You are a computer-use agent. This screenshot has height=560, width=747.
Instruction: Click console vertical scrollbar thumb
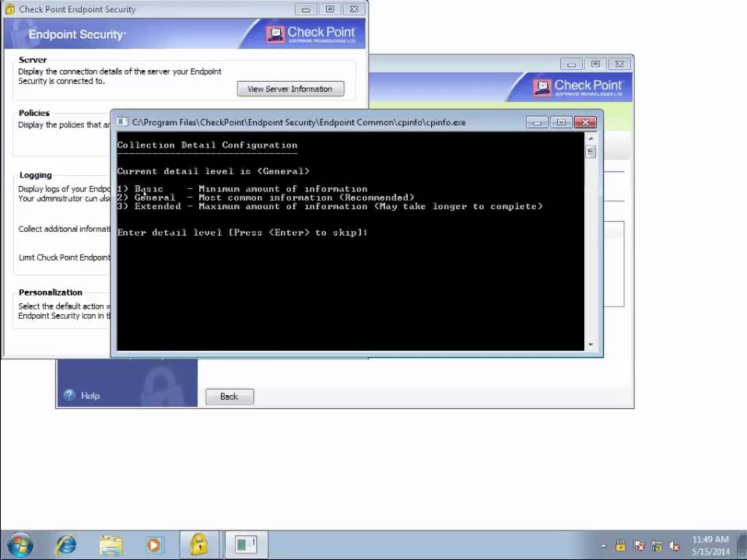(x=591, y=152)
